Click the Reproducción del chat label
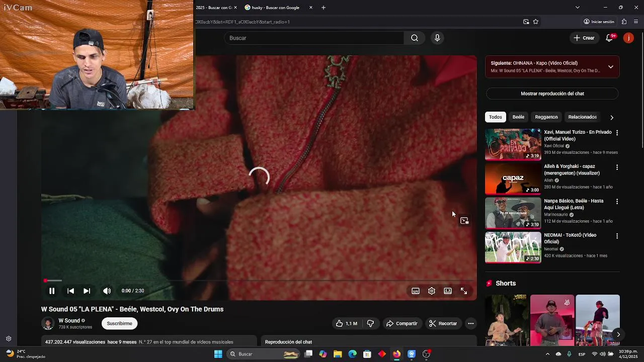The height and width of the screenshot is (362, 644). click(x=288, y=342)
